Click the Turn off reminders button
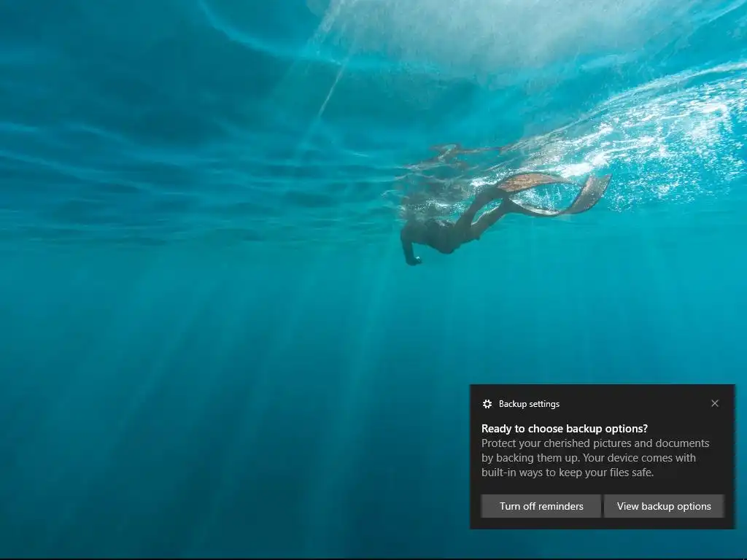 pos(541,506)
